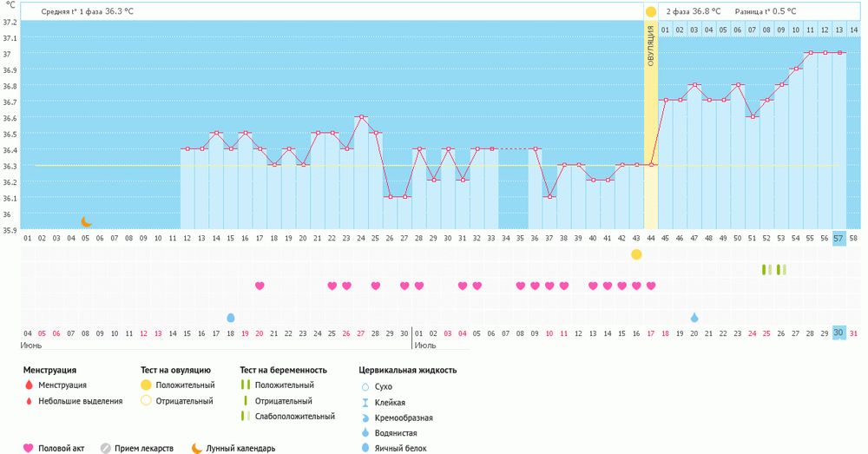
Task: Click the temperature point at 36.6 on day 24
Action: pos(361,117)
